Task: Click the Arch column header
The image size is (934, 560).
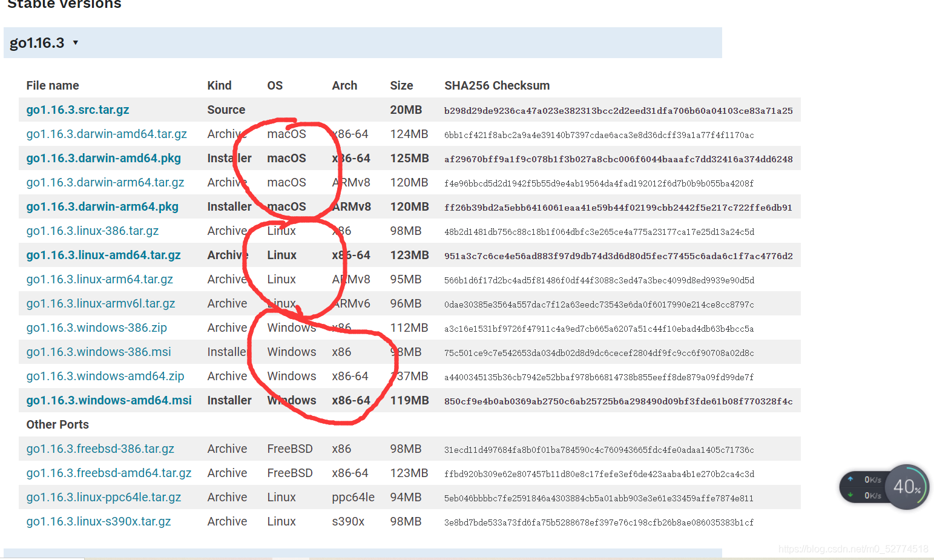Action: click(x=344, y=85)
